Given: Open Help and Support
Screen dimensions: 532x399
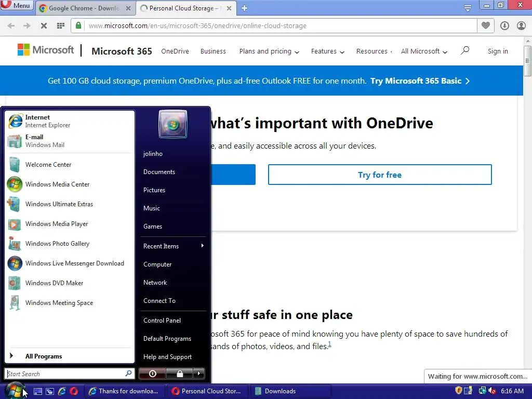Looking at the screenshot, I should [173, 357].
